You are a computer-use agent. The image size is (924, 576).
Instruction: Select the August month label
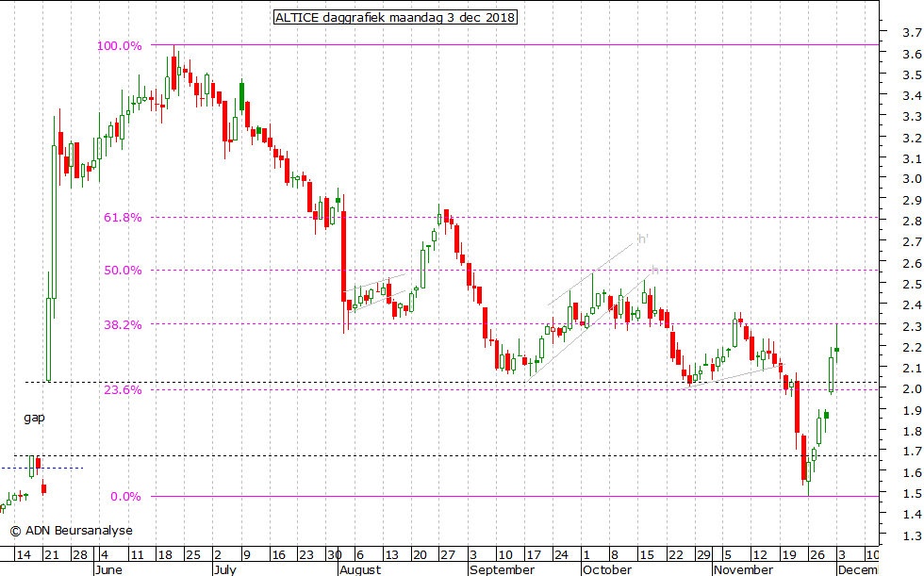tap(360, 569)
